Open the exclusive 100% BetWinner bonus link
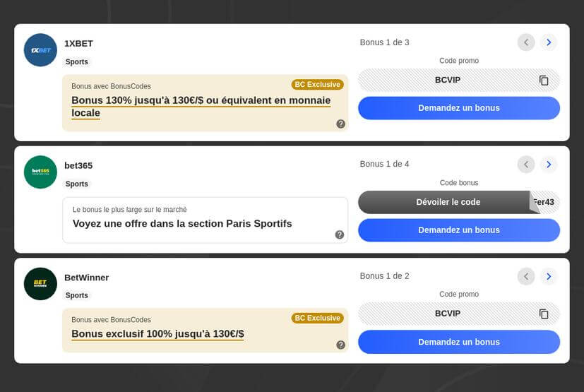The width and height of the screenshot is (584, 392). click(x=157, y=334)
